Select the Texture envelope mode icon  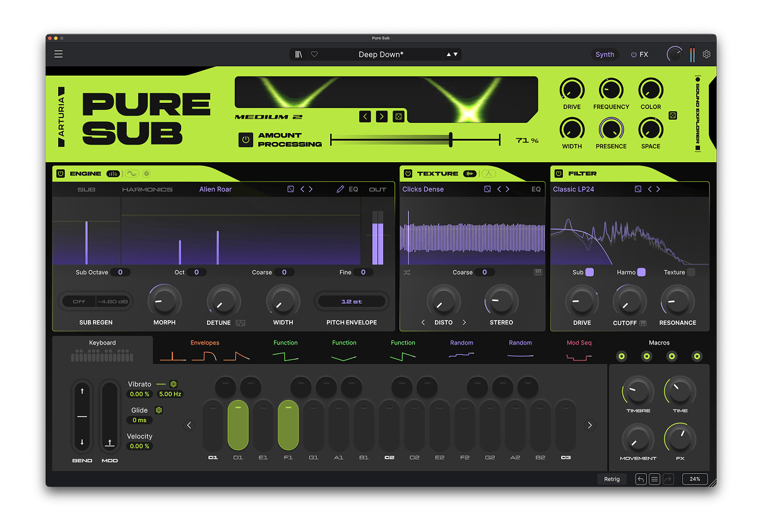pyautogui.click(x=489, y=174)
